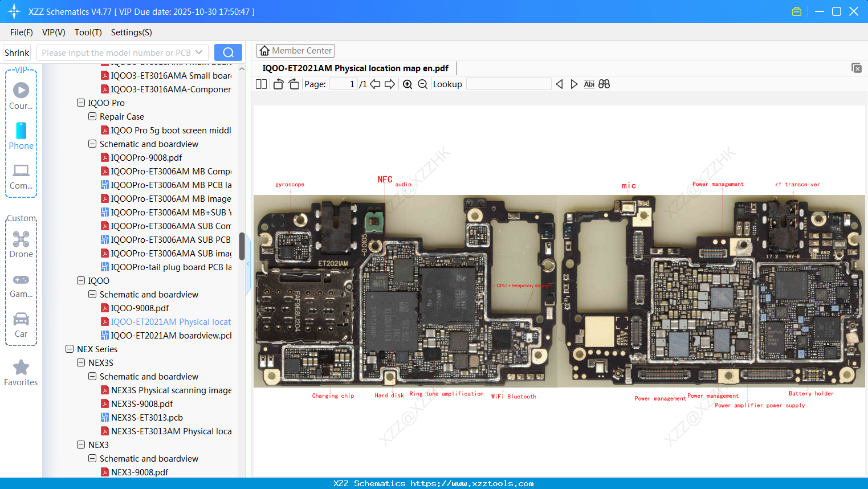
Task: Click the model number search field
Action: tap(117, 52)
